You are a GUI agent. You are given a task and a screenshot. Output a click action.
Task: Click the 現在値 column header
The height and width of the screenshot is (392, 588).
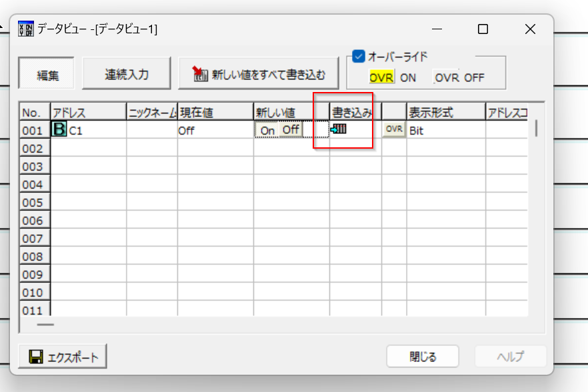pyautogui.click(x=215, y=112)
